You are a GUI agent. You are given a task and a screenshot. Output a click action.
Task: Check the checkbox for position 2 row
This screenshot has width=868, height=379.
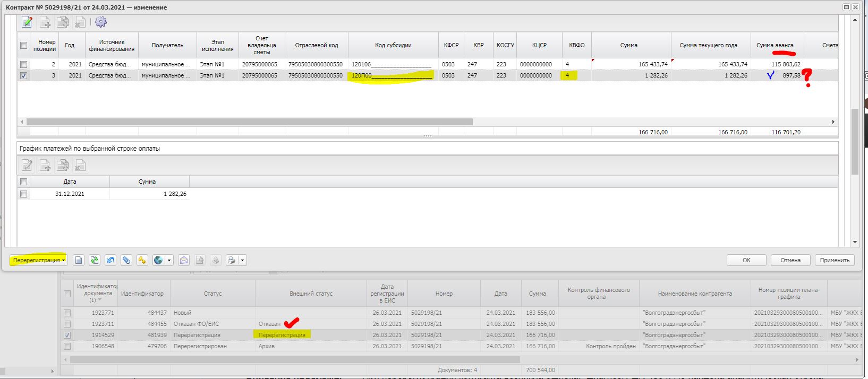pos(23,64)
